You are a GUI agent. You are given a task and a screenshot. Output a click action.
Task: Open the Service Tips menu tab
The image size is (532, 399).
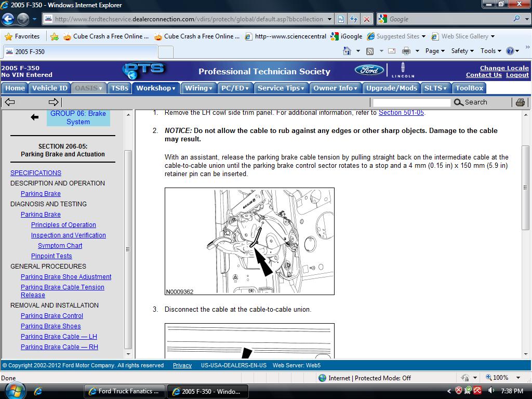click(281, 88)
